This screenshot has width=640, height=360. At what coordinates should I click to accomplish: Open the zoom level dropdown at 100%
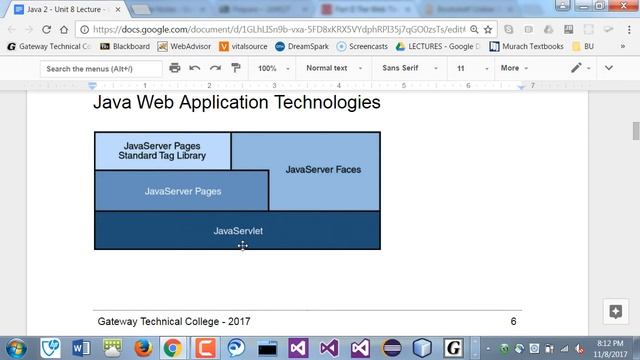coord(273,68)
